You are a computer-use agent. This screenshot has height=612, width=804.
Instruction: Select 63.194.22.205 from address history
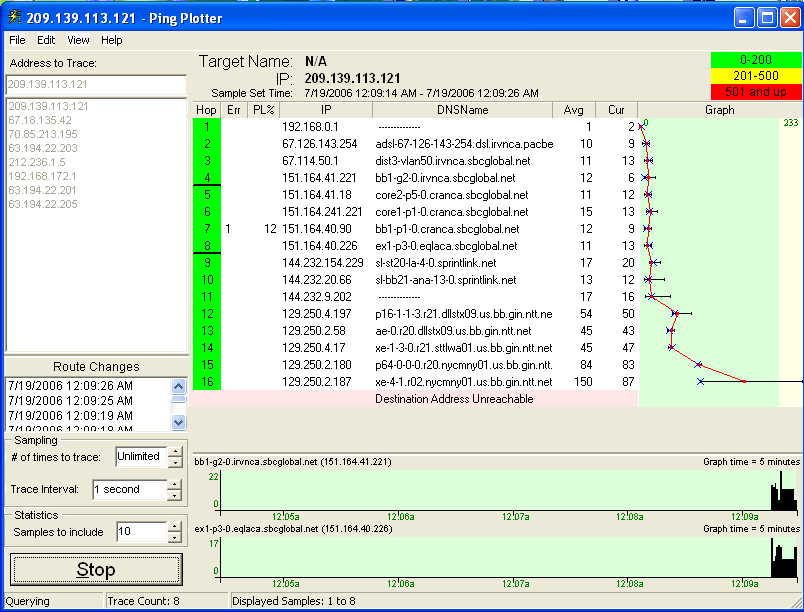pyautogui.click(x=43, y=204)
